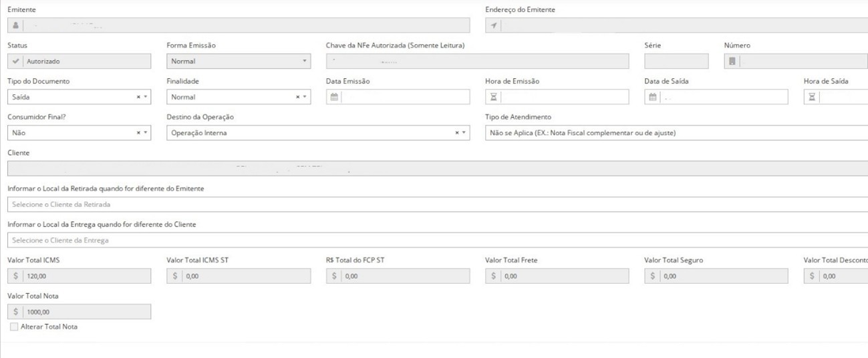Click the user icon in Emitente field
The height and width of the screenshot is (358, 868).
pyautogui.click(x=15, y=25)
